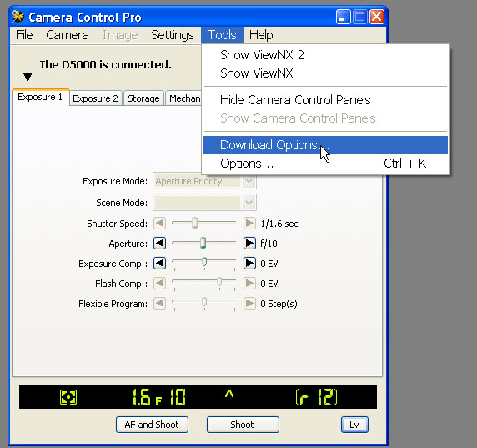The height and width of the screenshot is (448, 477).
Task: Start live view with Lv button
Action: (354, 425)
